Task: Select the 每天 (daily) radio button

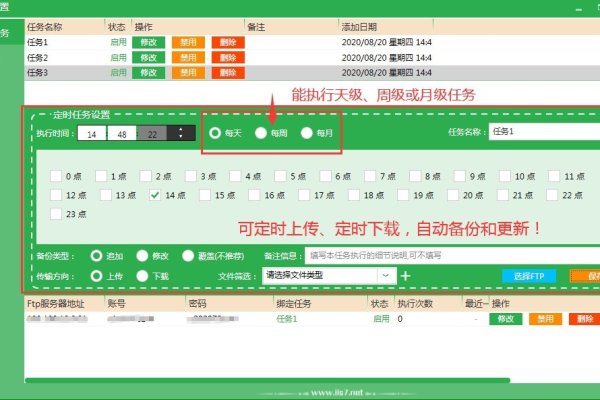Action: (x=215, y=133)
